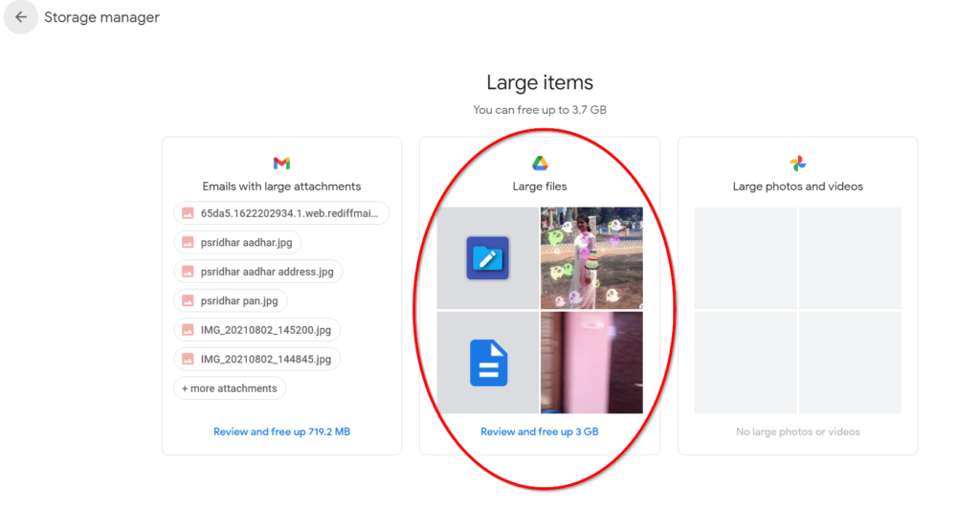980x507 pixels.
Task: Click image icon beside psridhar aadhar address.jpg
Action: click(188, 272)
